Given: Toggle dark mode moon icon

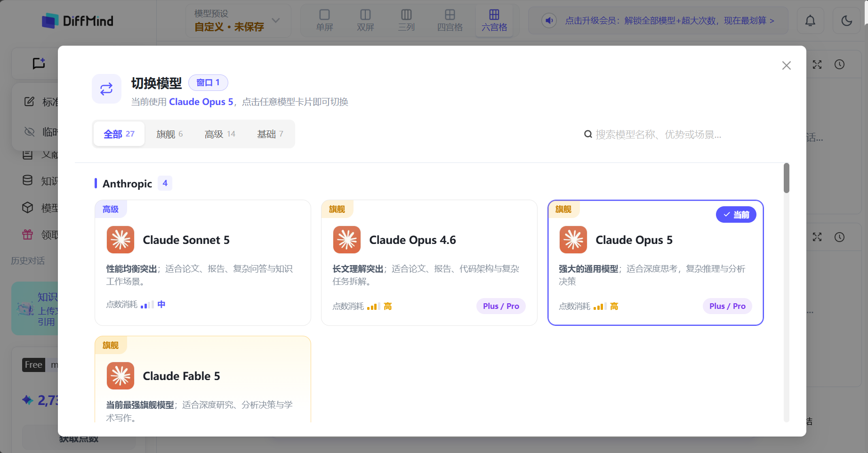Looking at the screenshot, I should [846, 21].
